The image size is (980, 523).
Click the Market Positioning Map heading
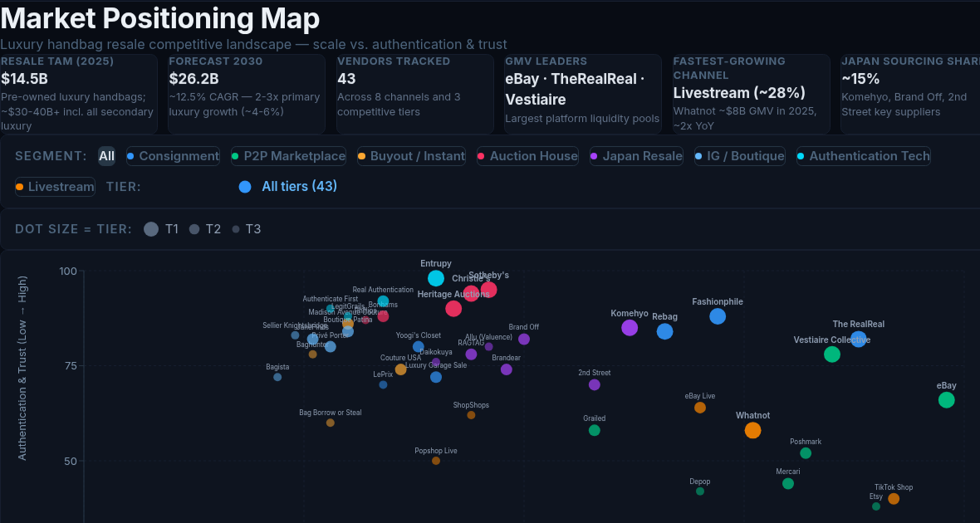[160, 18]
